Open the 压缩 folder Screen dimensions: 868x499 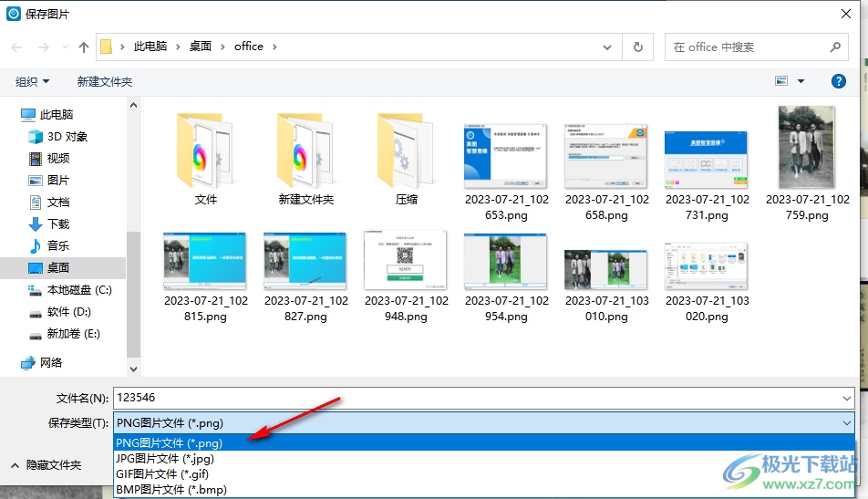coord(407,158)
